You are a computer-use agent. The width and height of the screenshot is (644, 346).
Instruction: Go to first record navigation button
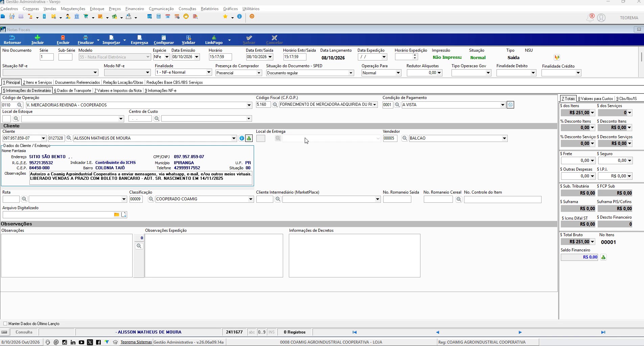coord(354,332)
